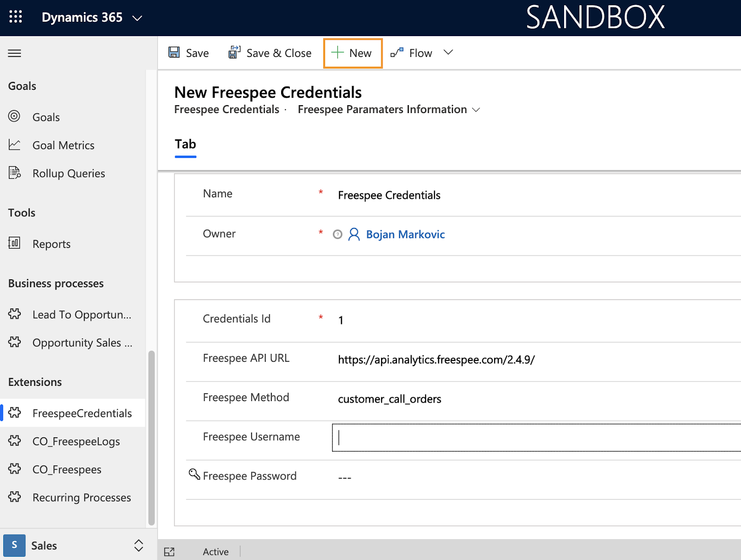Open Goal Metrics in sidebar

[73, 145]
